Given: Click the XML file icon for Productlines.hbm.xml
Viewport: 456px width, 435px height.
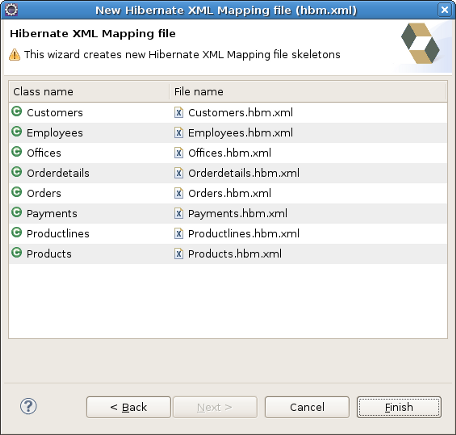Looking at the screenshot, I should [179, 234].
